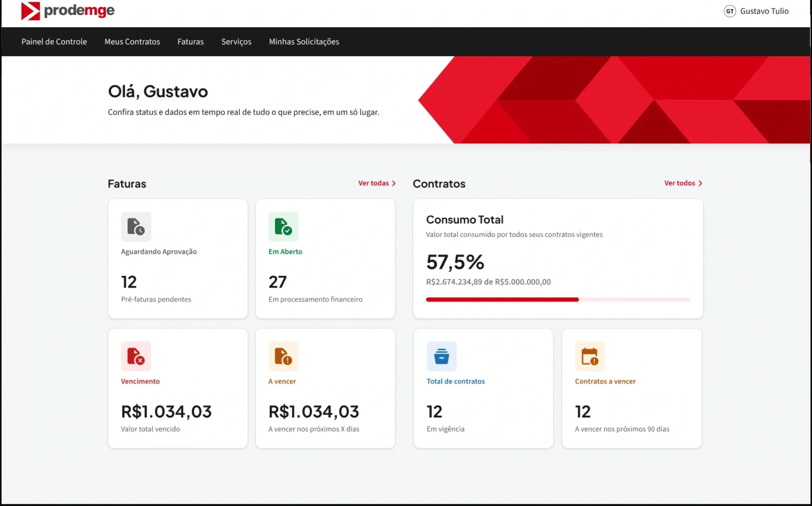
Task: Click the green Em Aberto document icon
Action: 283,227
